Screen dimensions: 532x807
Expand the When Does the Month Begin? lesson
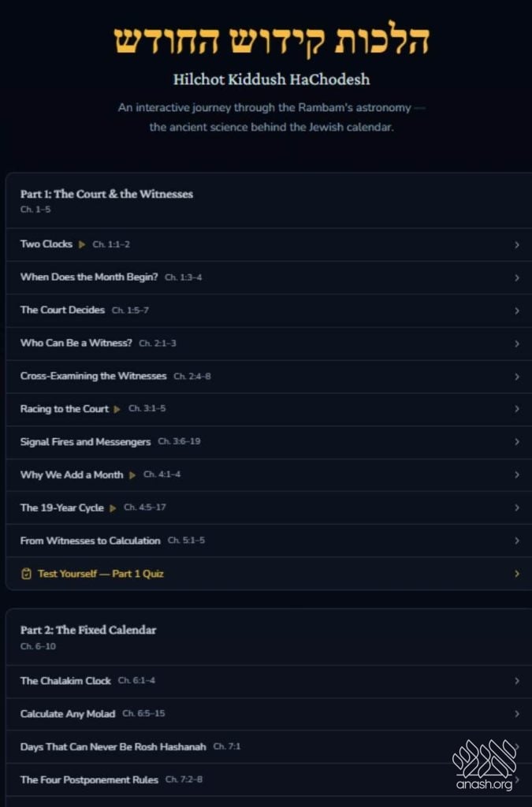[x=89, y=277]
